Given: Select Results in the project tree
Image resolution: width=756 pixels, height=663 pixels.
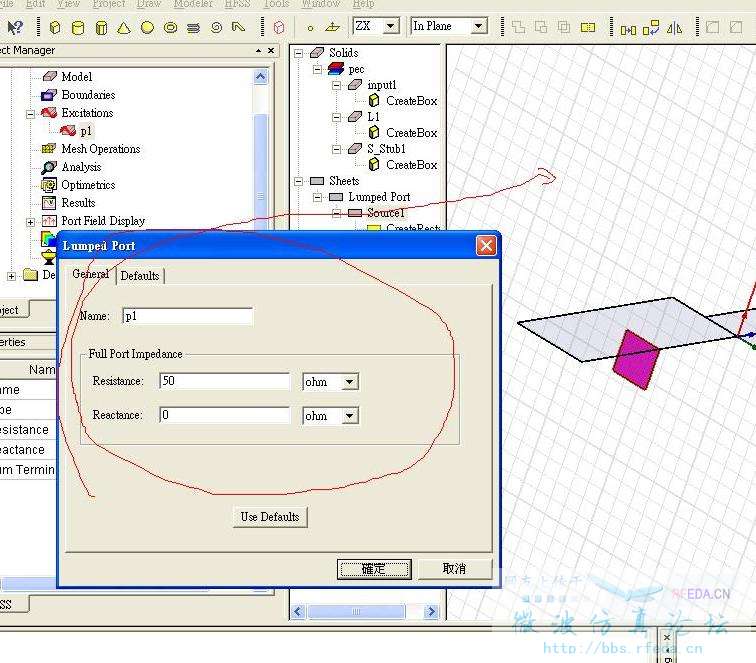Looking at the screenshot, I should coord(78,203).
